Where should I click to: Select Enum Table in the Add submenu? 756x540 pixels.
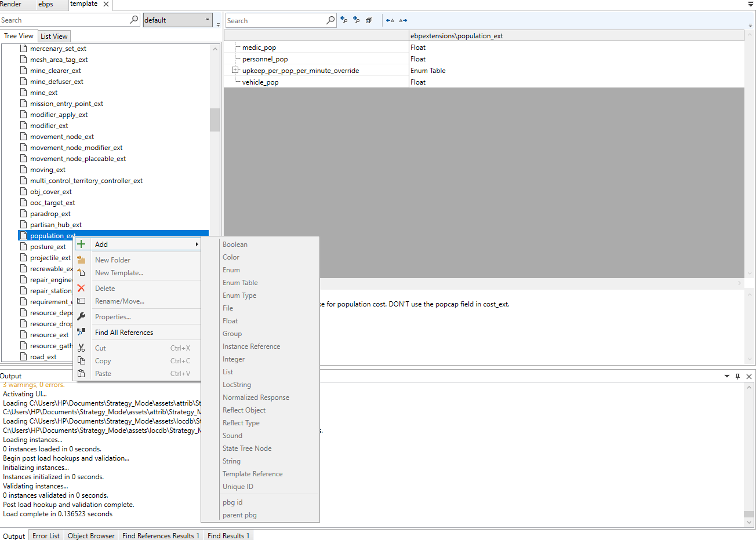(240, 283)
